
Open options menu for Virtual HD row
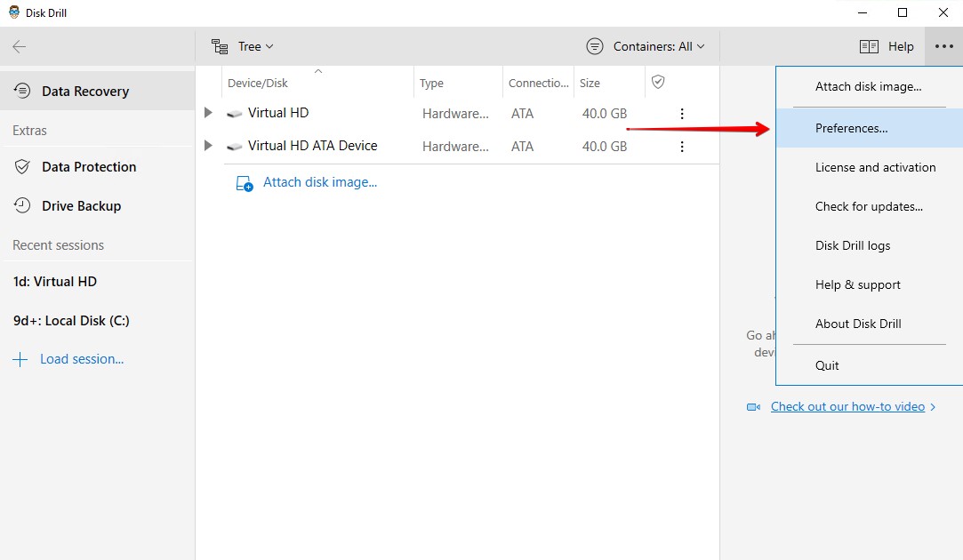(682, 114)
